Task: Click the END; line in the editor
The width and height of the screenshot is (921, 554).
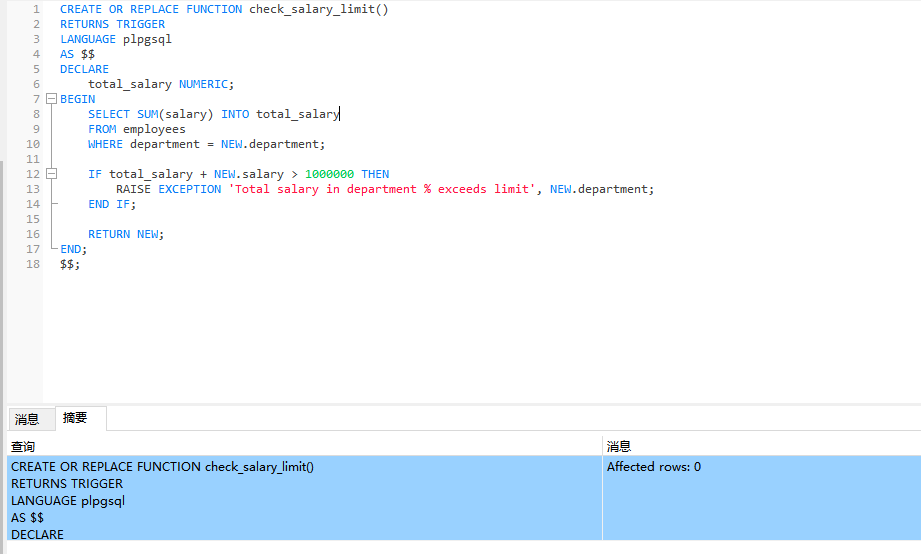Action: pyautogui.click(x=73, y=249)
